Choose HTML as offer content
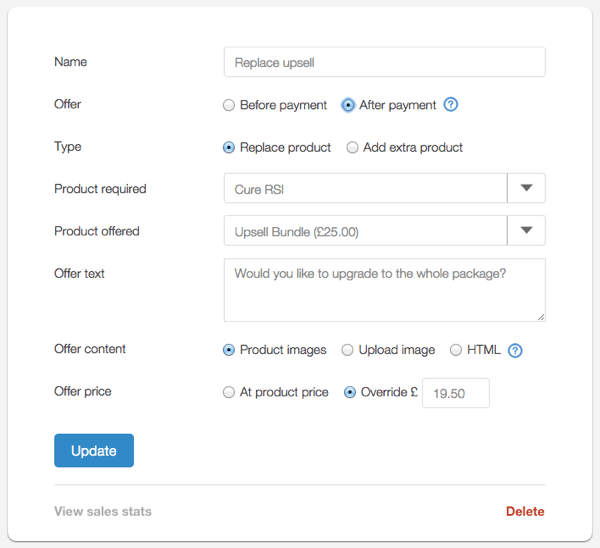This screenshot has width=600, height=548. coord(456,351)
